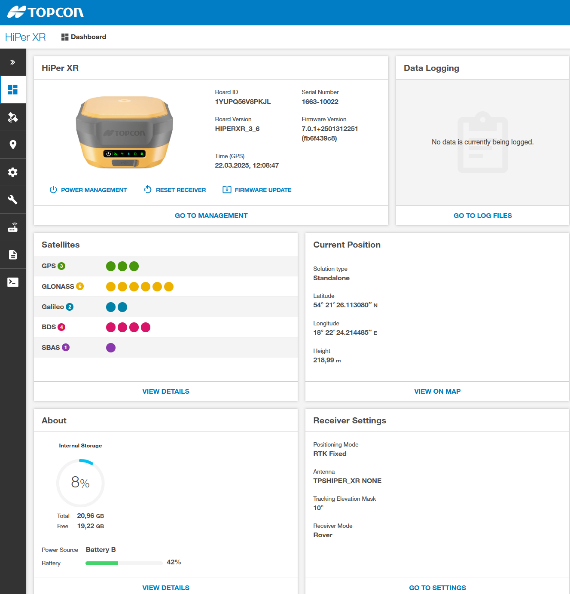
Task: Click the GPS time 22.03.2025 value
Action: 247,166
